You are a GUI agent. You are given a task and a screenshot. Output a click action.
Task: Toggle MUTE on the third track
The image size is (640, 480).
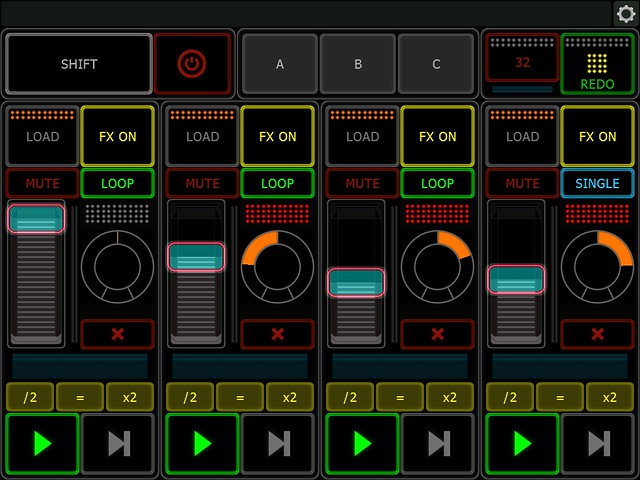362,183
